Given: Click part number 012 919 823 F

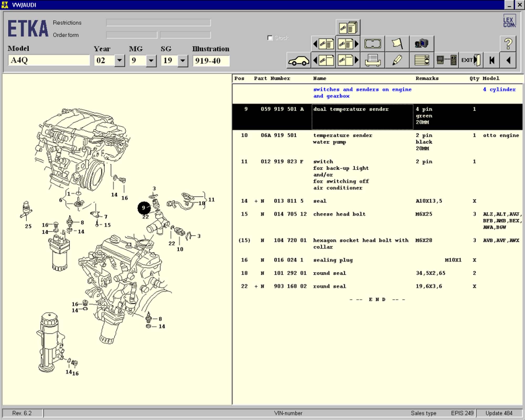Looking at the screenshot, I should coord(282,162).
